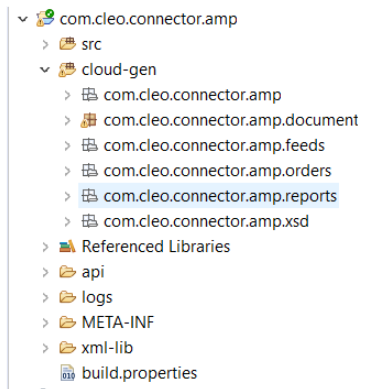
Task: Click the xml-lib folder icon
Action: [x=68, y=348]
